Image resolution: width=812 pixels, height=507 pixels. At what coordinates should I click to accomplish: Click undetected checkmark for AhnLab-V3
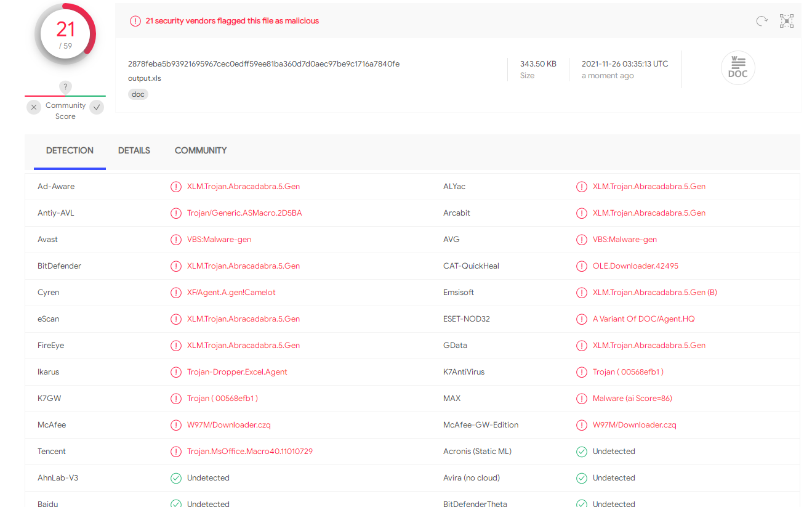176,478
